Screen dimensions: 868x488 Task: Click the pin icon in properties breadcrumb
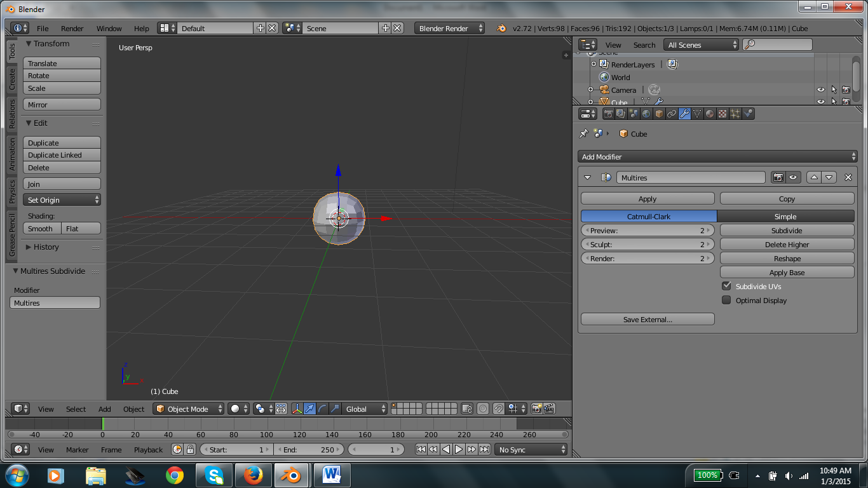point(583,134)
